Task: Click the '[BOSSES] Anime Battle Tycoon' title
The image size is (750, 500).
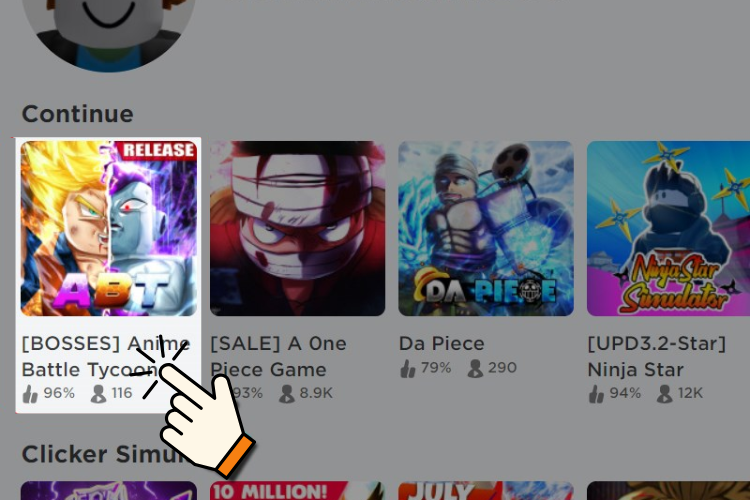Action: point(106,356)
